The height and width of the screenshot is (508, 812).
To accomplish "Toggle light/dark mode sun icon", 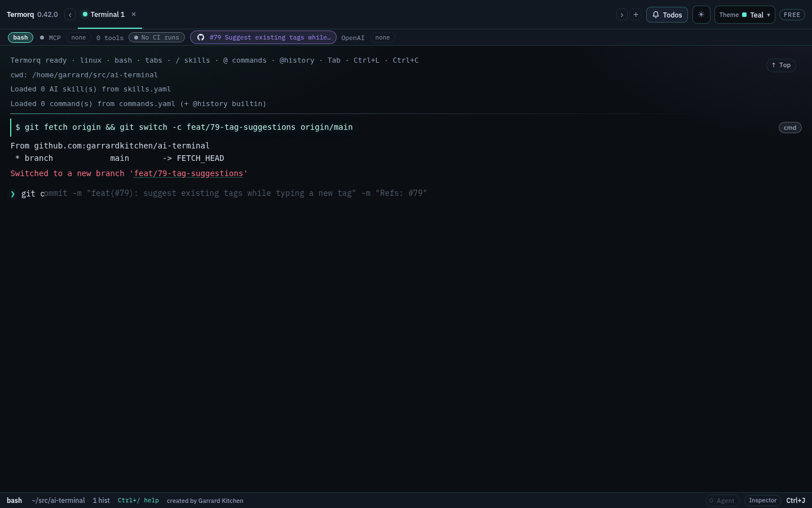I will 701,15.
